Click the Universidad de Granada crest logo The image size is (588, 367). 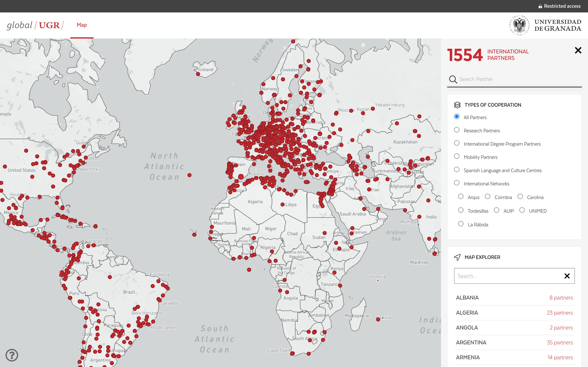519,25
